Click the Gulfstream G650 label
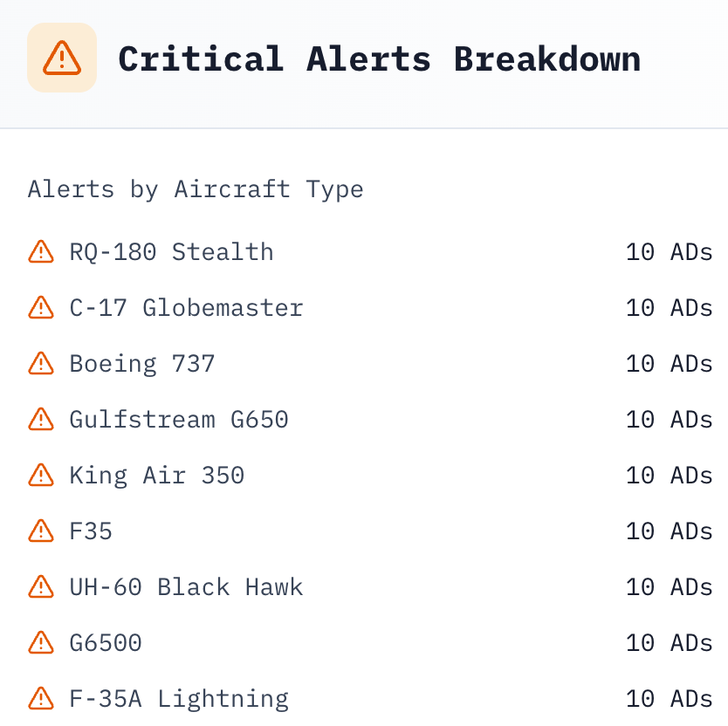Viewport: 728px width, 726px height. (179, 420)
